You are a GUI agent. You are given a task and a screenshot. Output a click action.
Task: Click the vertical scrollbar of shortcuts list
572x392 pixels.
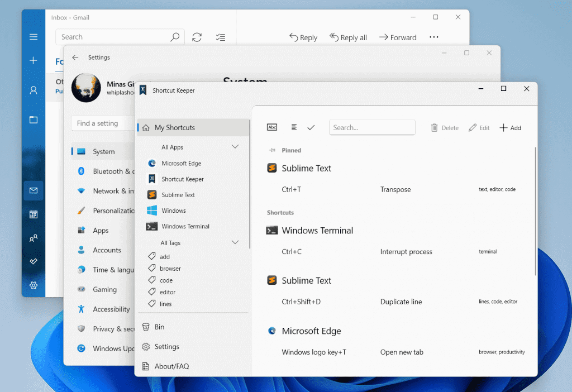pos(536,212)
